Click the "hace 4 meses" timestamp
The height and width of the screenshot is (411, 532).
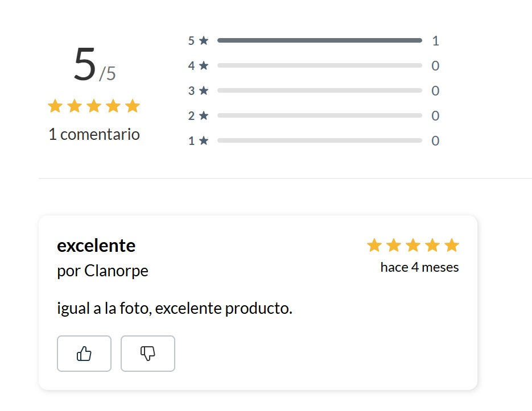pyautogui.click(x=419, y=267)
